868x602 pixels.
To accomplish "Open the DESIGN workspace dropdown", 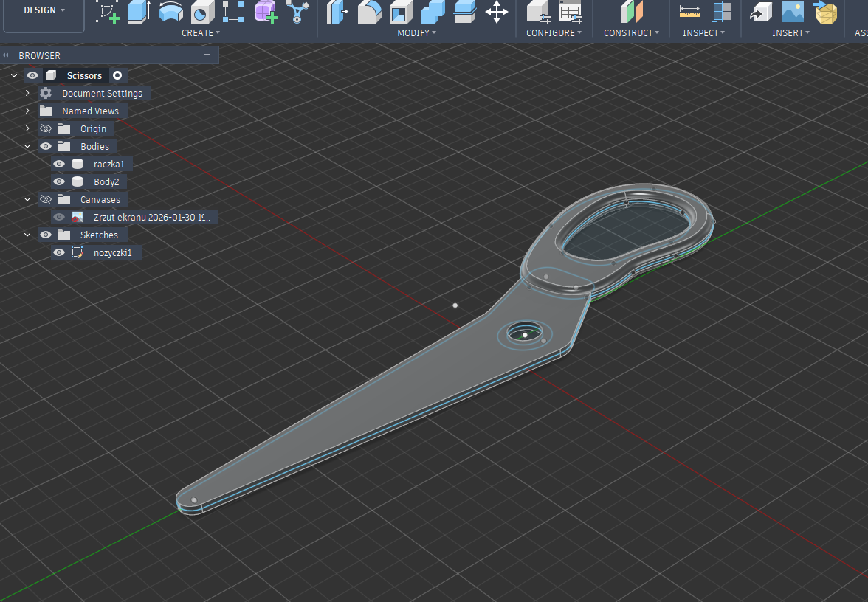I will pyautogui.click(x=44, y=10).
